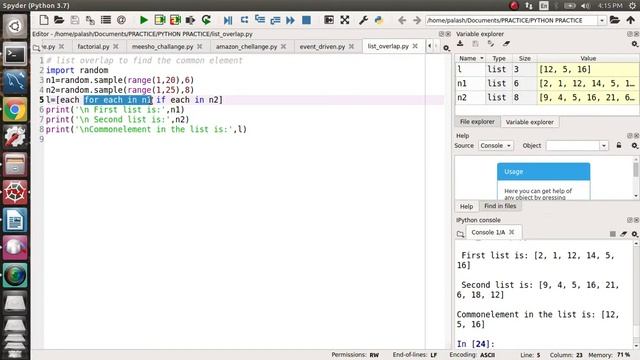Import data in Variable explorer
Image resolution: width=640 pixels, height=360 pixels.
point(460,44)
